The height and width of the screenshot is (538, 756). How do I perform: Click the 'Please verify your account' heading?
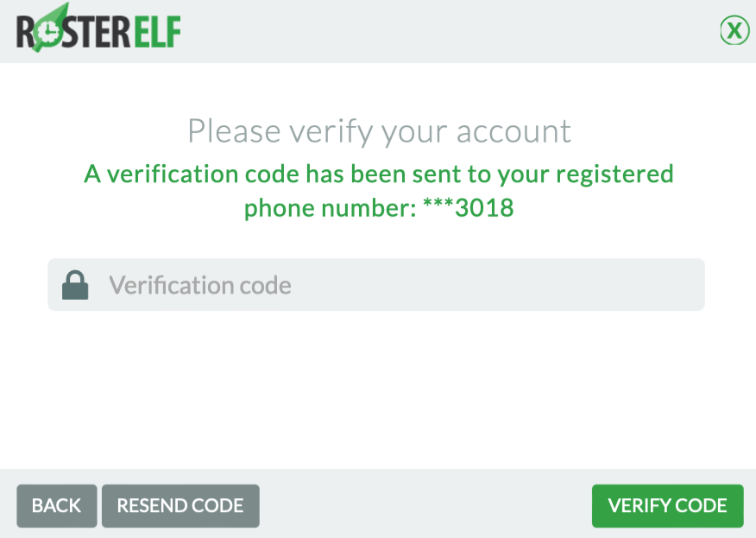point(378,131)
